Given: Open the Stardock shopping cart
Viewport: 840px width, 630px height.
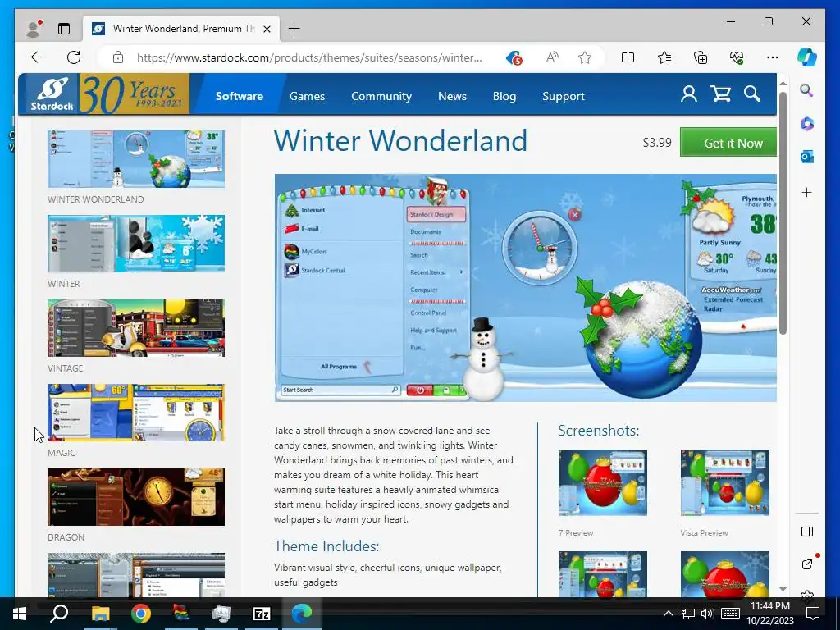Looking at the screenshot, I should pyautogui.click(x=721, y=94).
